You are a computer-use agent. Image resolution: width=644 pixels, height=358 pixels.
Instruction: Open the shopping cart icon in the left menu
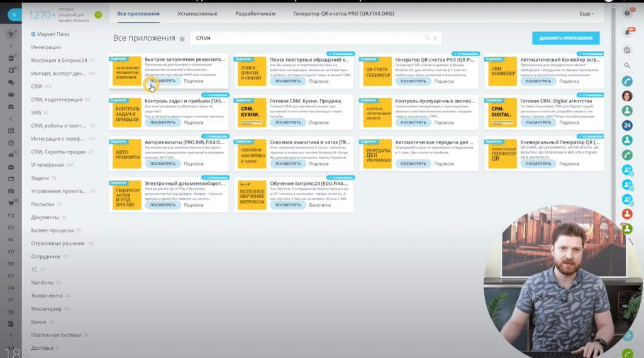11,203
